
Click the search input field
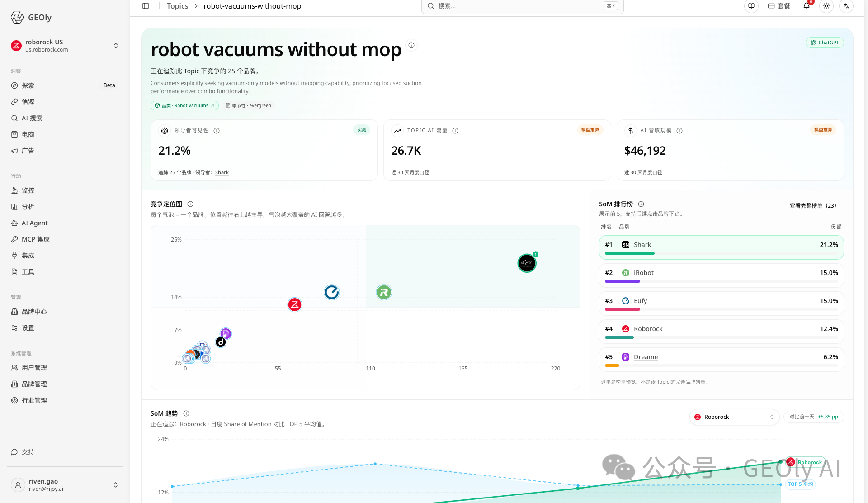(x=522, y=6)
